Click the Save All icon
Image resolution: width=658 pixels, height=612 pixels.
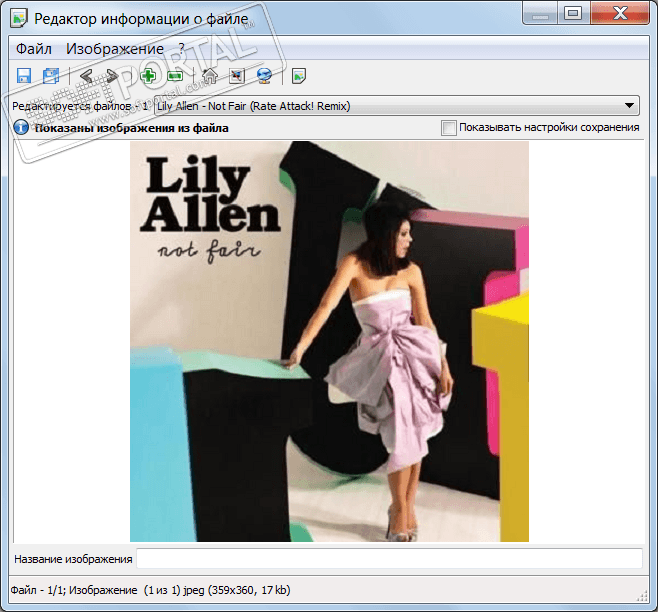pos(51,76)
